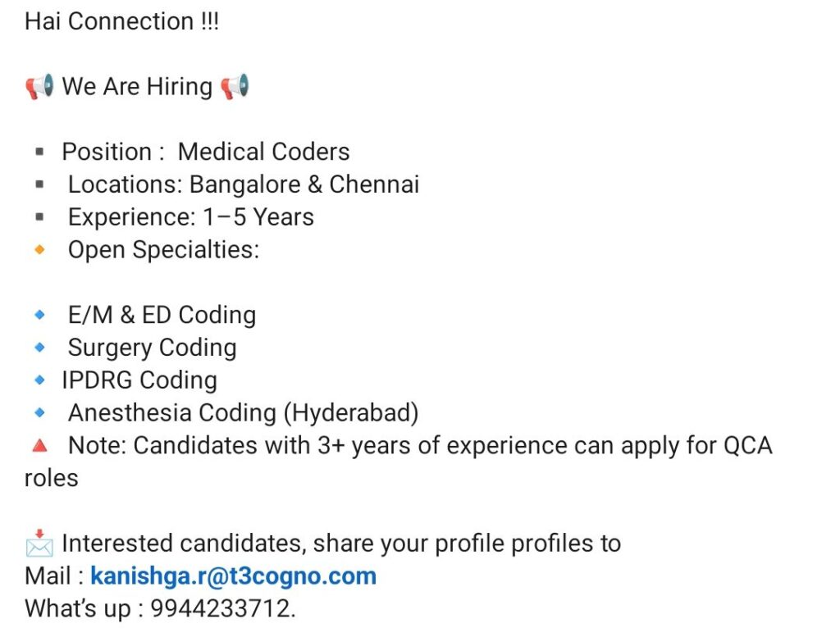Click the envelope icon beside Interested candidates
The image size is (840, 637).
pyautogui.click(x=39, y=544)
